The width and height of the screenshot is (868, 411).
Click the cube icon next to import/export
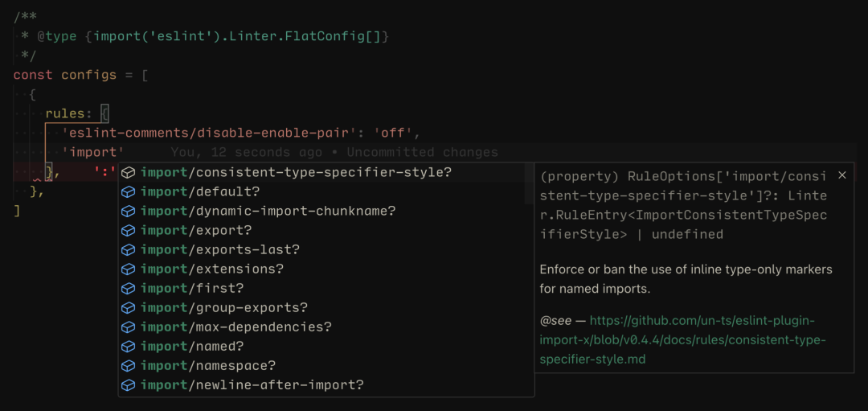point(128,230)
